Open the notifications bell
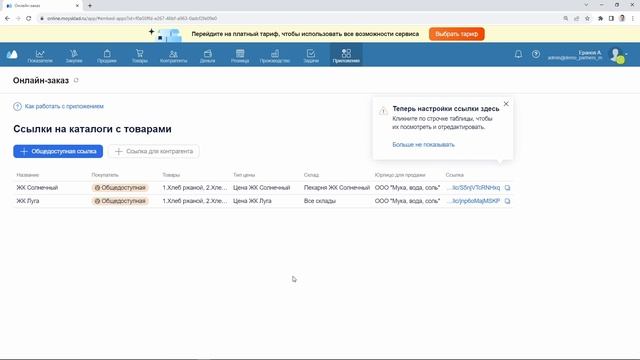The height and width of the screenshot is (360, 640). (518, 54)
